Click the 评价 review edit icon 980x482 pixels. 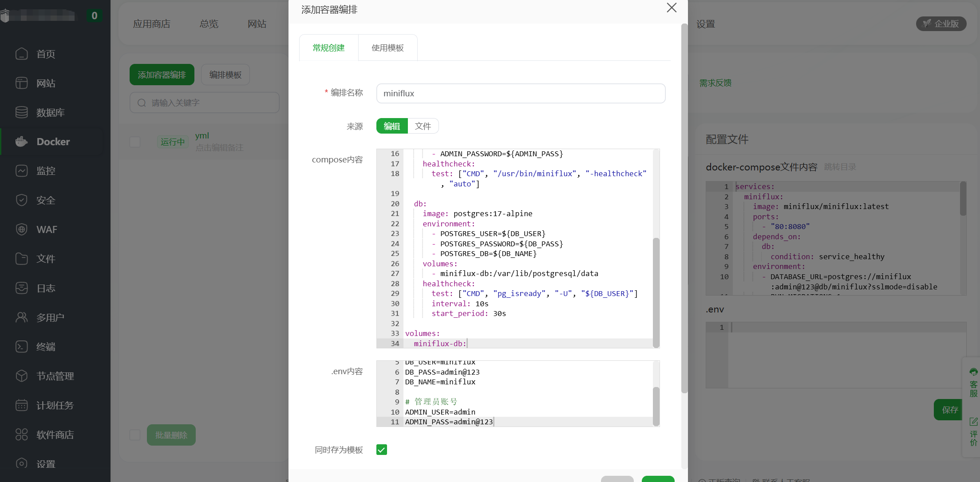coord(973,422)
